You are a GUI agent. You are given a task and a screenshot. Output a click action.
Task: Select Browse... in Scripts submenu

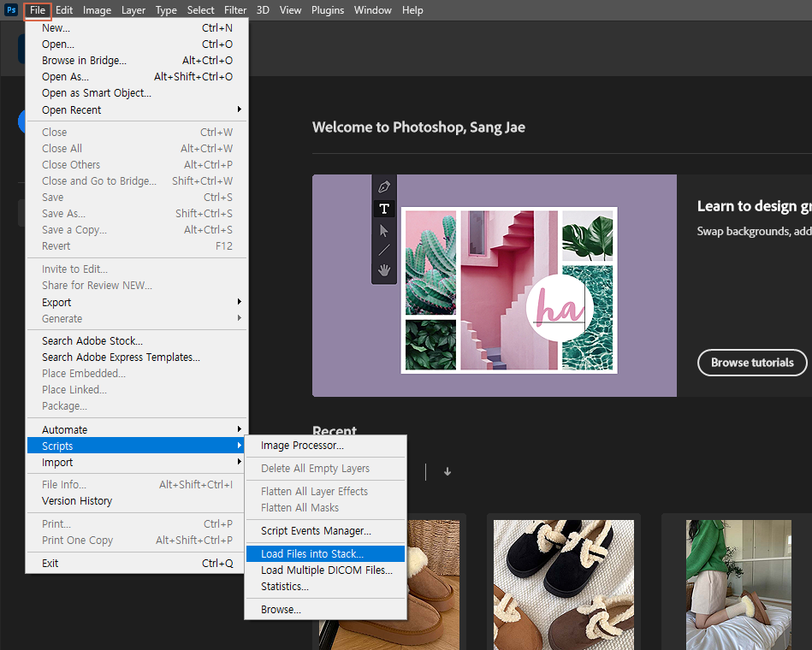(x=325, y=610)
